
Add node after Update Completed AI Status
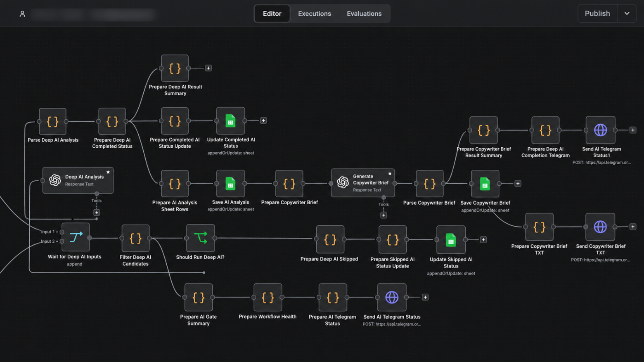[263, 121]
